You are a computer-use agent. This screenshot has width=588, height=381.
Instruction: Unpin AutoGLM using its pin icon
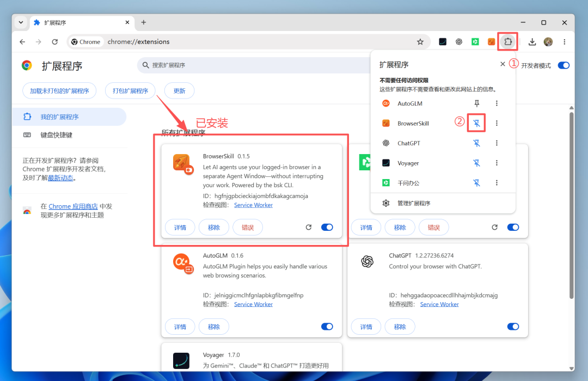[x=476, y=103]
